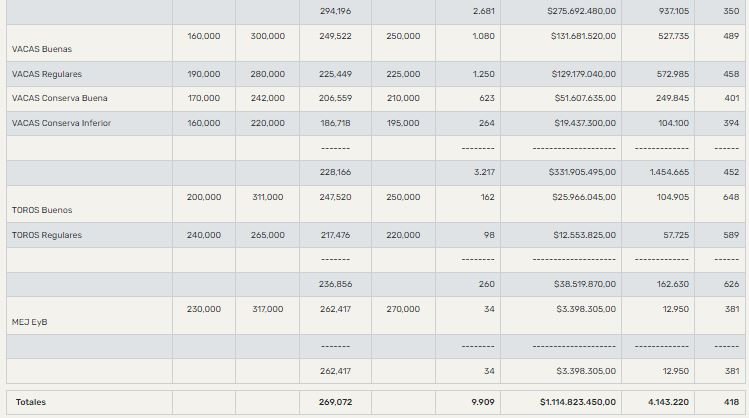Select the TOROS Regulares row label
Screen dimensions: 749x418
tap(46, 235)
